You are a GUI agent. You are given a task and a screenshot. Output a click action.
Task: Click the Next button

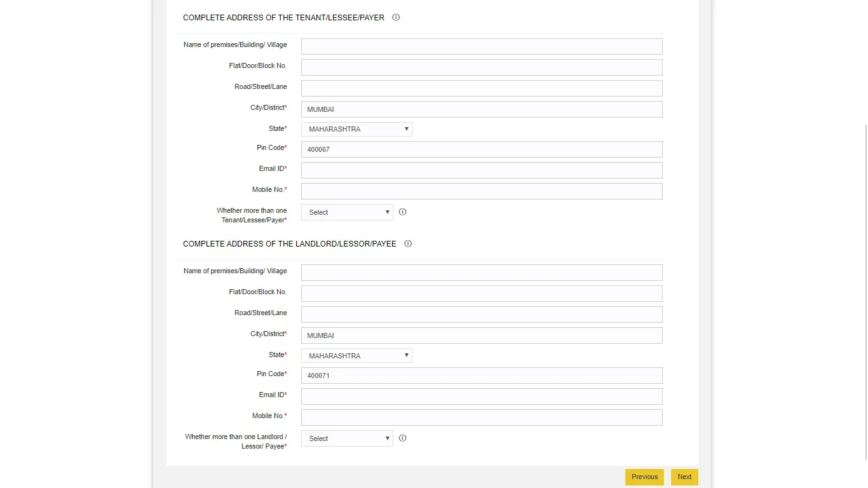(684, 477)
